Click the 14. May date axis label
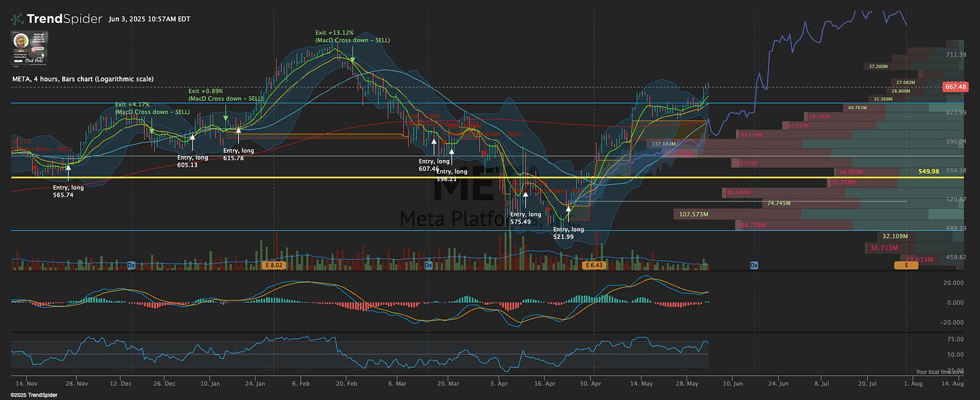The height and width of the screenshot is (400, 980). pyautogui.click(x=643, y=383)
